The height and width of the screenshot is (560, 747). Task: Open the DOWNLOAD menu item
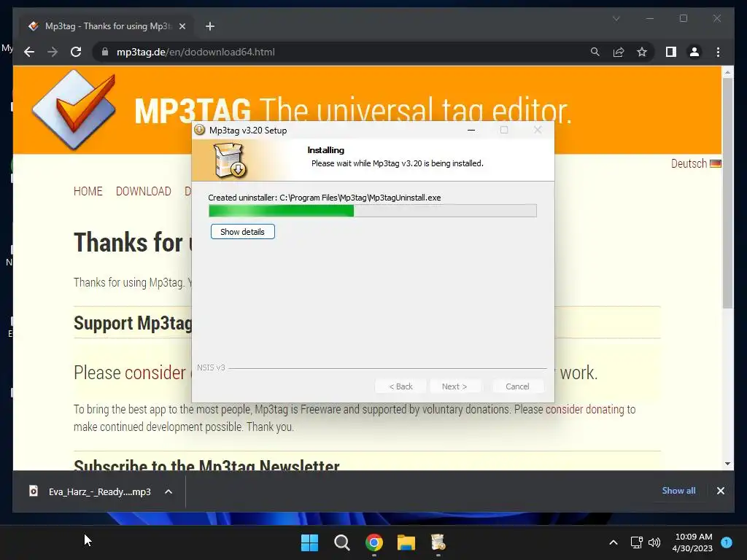point(144,192)
